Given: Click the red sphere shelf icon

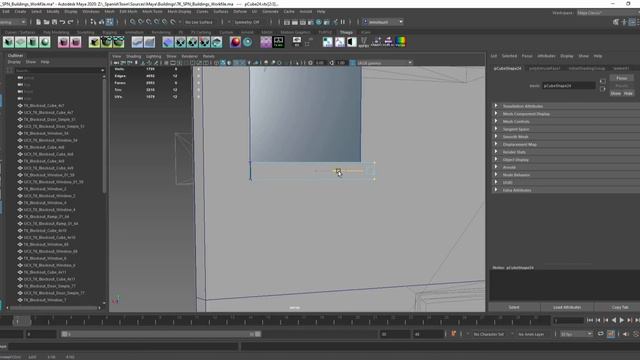Looking at the screenshot, I should 235,42.
